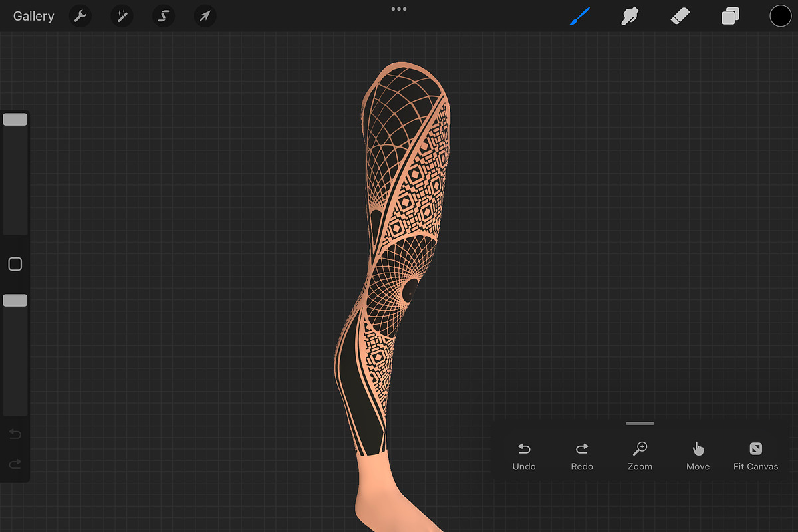Viewport: 798px width, 532px height.
Task: Open the Actions menu with the wrench icon
Action: point(80,15)
